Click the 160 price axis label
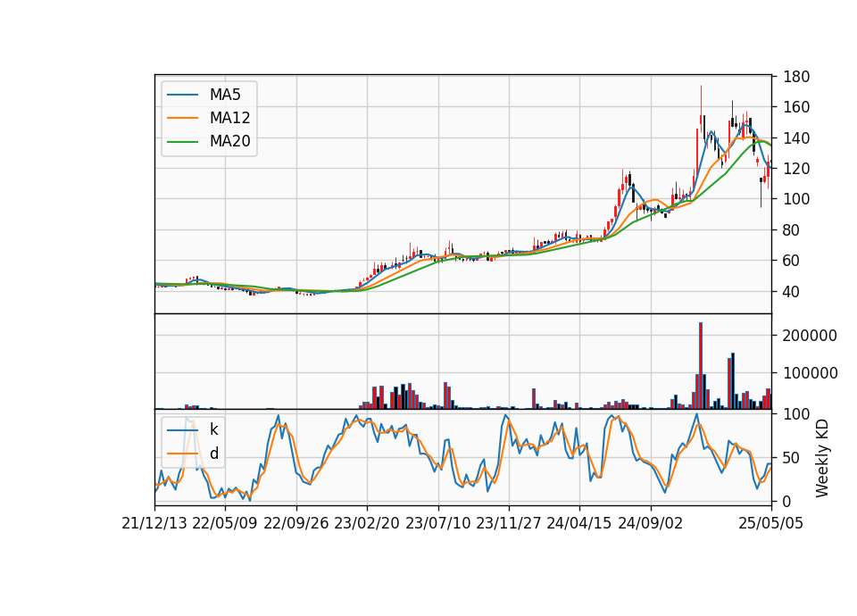Screen dimensions: 857x616 (x=795, y=107)
